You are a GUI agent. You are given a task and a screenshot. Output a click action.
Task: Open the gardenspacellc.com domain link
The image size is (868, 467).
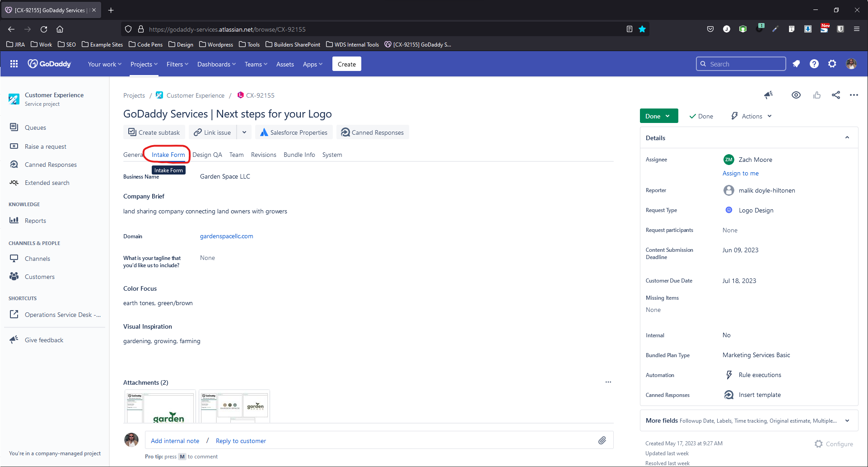pyautogui.click(x=227, y=236)
